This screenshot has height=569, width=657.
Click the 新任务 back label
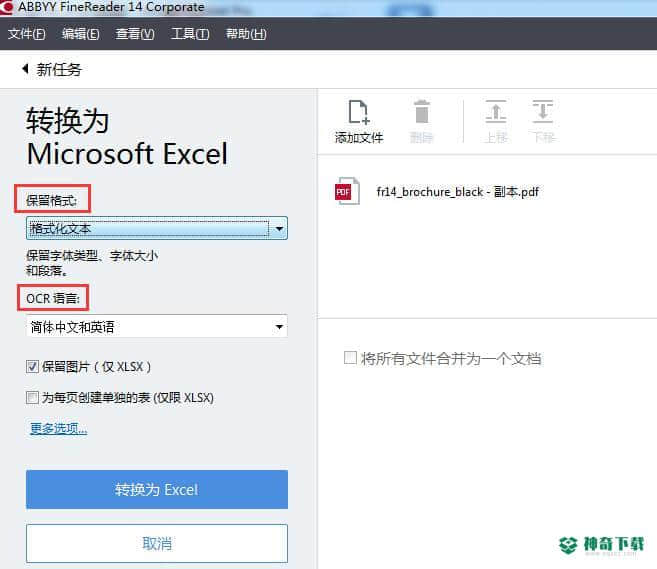tap(59, 69)
